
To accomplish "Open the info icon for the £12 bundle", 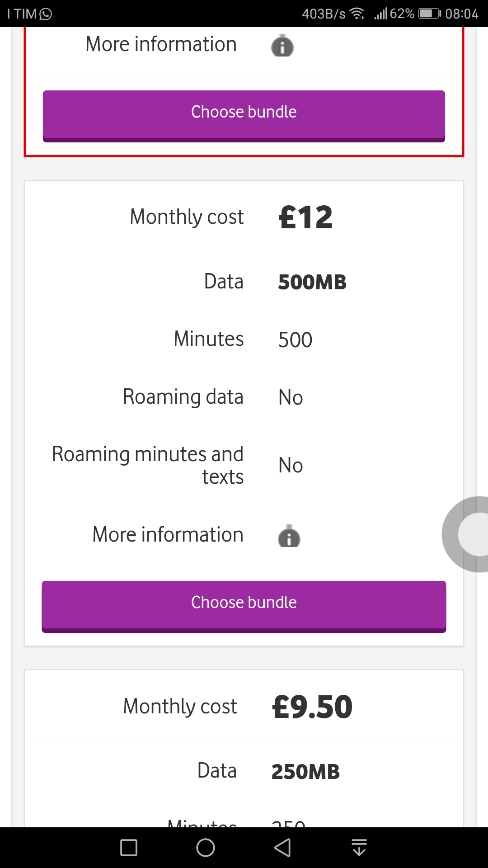I will (x=289, y=537).
